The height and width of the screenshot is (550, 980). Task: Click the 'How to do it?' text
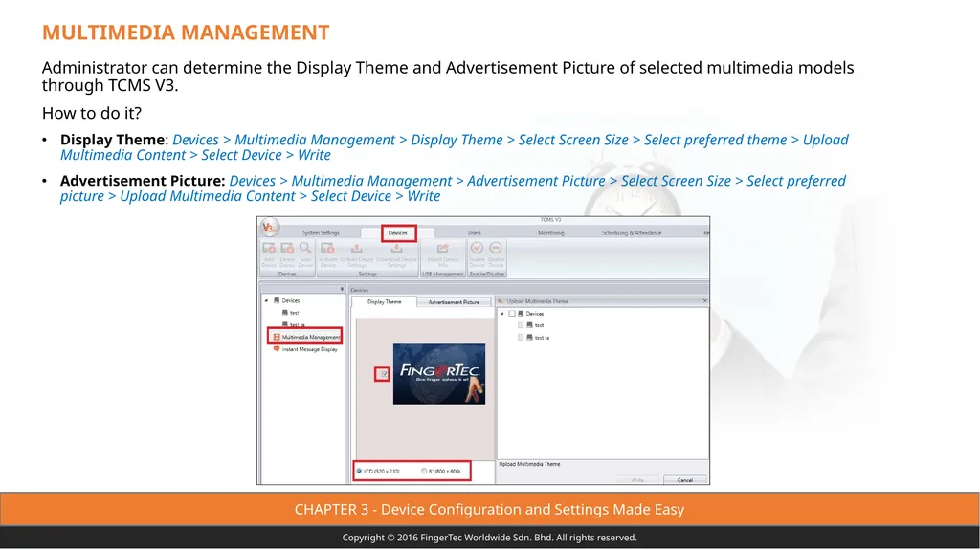pyautogui.click(x=92, y=113)
